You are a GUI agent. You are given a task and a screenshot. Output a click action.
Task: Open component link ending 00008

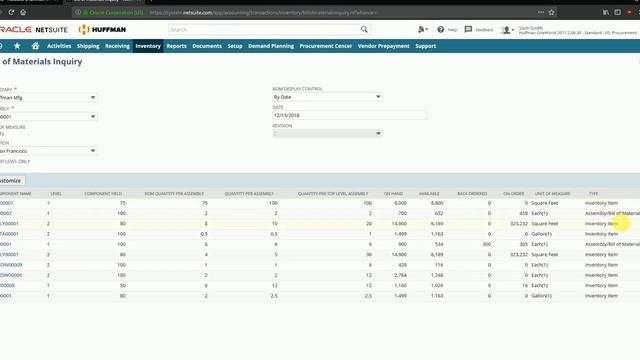point(7,285)
